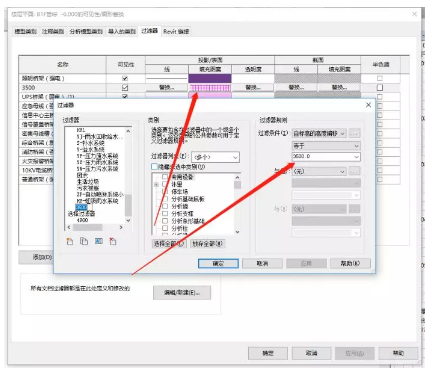The width and height of the screenshot is (433, 374).
Task: Toggle halftone checkbox in the 3500 row
Action: 380,88
